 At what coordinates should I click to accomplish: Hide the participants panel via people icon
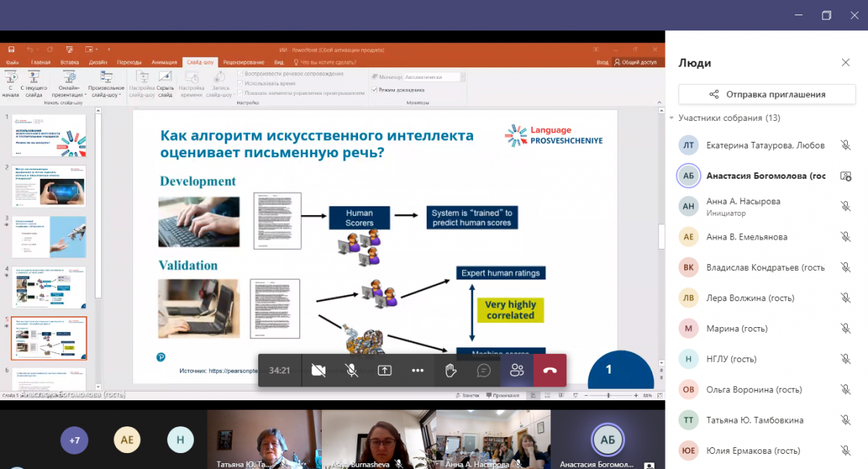(516, 370)
